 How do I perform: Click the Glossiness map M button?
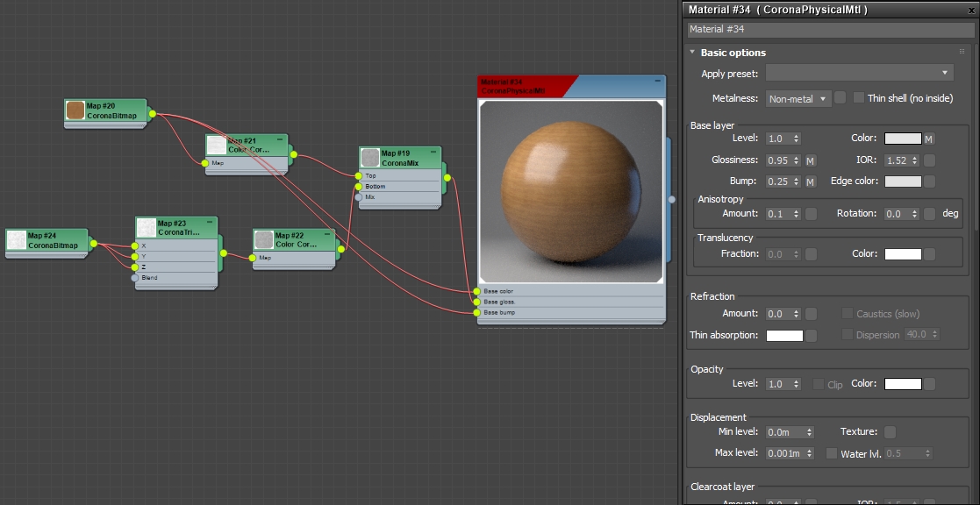pos(811,161)
